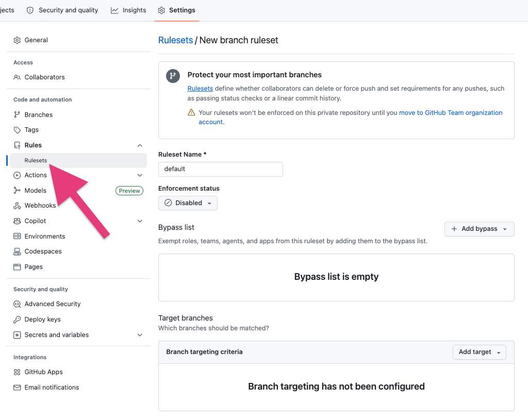Click the Ruleset Name input field

[220, 169]
